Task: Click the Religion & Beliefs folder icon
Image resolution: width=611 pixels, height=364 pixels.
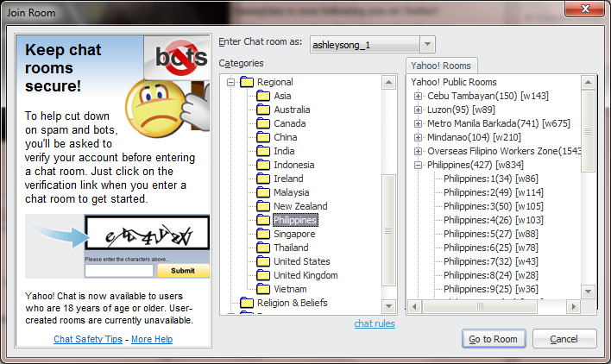Action: (x=247, y=303)
